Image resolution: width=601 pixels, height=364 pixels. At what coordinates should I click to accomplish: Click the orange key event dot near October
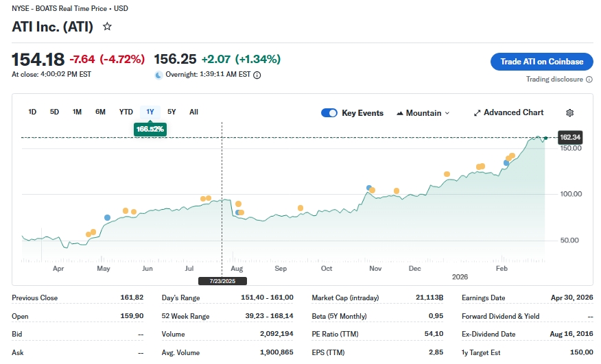click(300, 208)
